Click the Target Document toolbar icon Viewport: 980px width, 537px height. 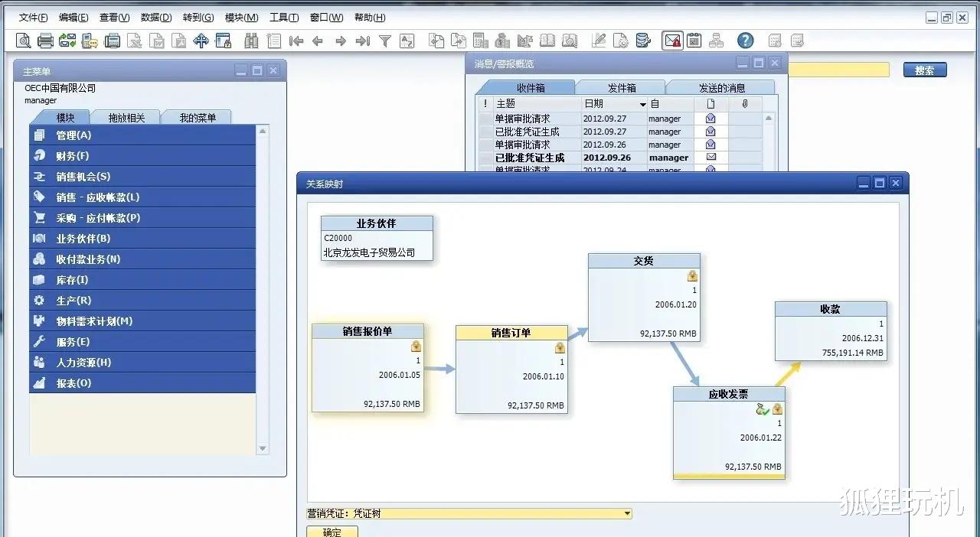459,41
